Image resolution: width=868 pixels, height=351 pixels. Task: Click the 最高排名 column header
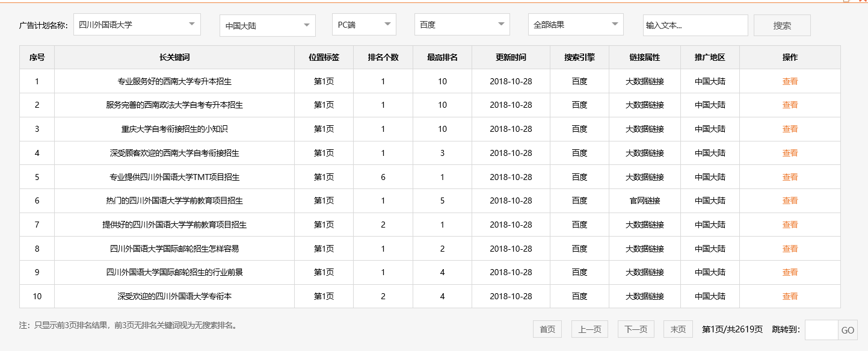tap(442, 57)
